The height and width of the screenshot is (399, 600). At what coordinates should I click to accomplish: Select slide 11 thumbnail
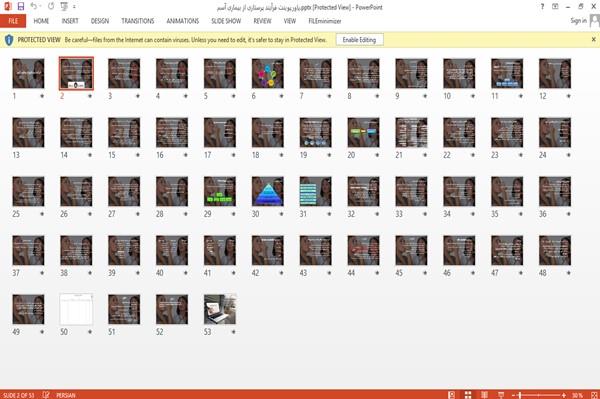tap(507, 73)
